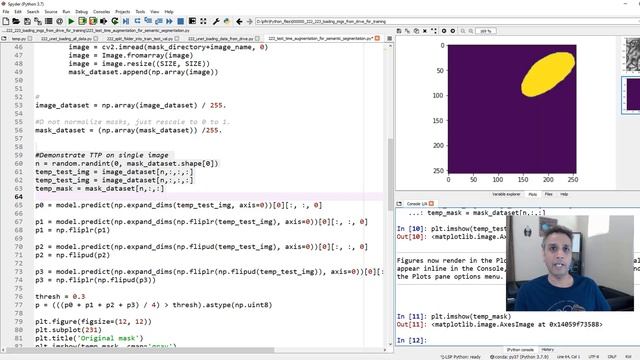
Task: Open the Debug menu
Action: point(82,12)
